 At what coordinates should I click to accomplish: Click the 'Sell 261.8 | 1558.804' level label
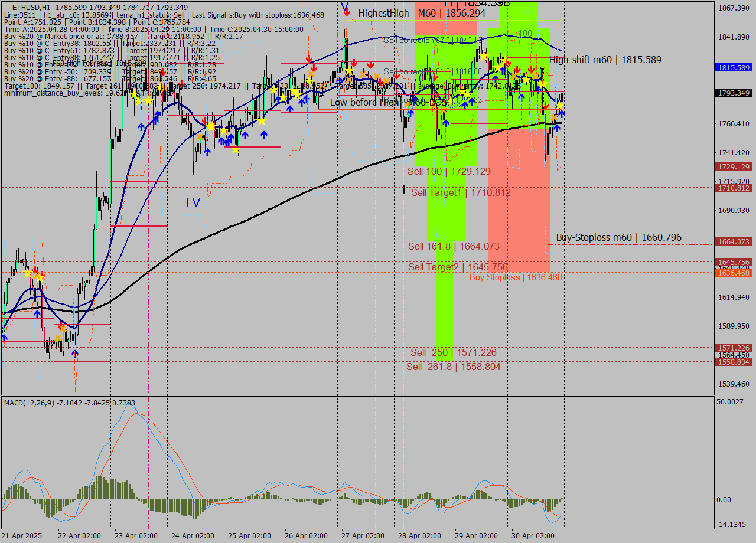pos(453,367)
